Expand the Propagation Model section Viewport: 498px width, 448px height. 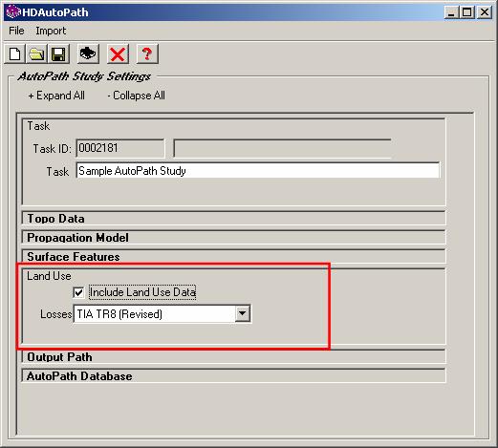tap(233, 238)
